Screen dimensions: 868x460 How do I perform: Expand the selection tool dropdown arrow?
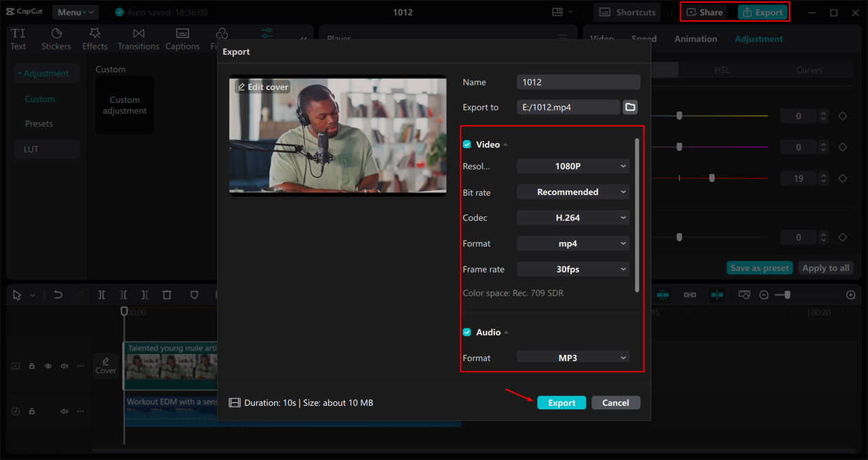(32, 295)
